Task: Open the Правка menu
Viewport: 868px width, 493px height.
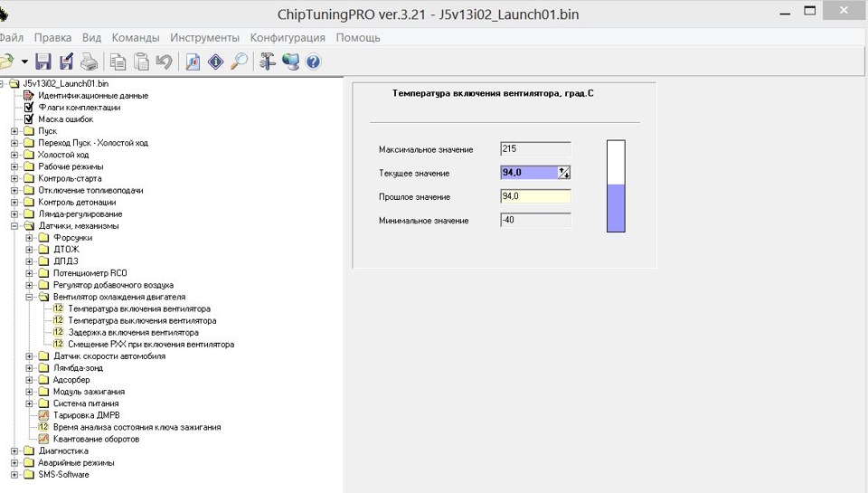Action: pyautogui.click(x=52, y=38)
